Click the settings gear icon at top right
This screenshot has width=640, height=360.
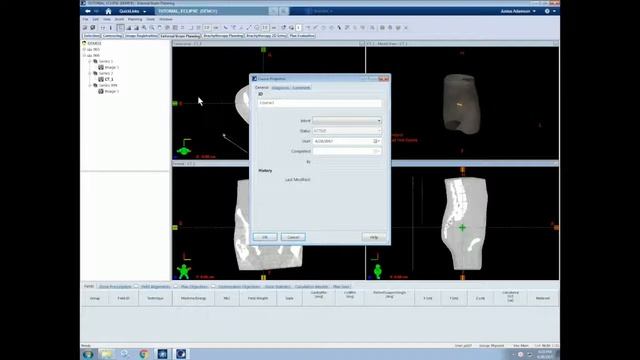click(x=547, y=11)
